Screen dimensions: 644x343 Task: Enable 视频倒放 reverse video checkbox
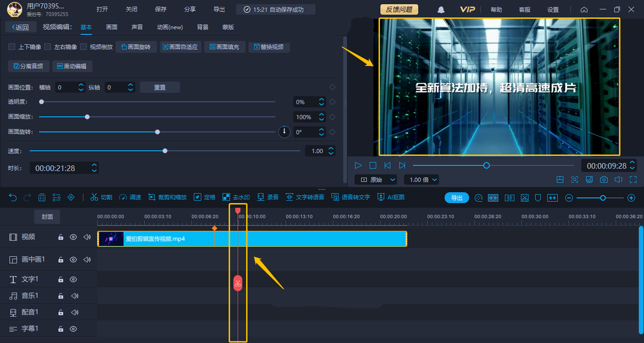(x=84, y=47)
